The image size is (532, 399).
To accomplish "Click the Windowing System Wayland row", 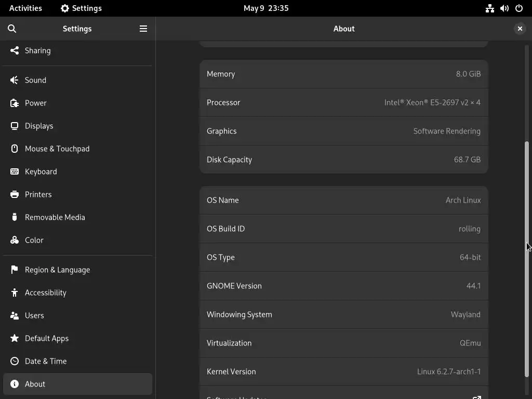I will click(x=344, y=314).
